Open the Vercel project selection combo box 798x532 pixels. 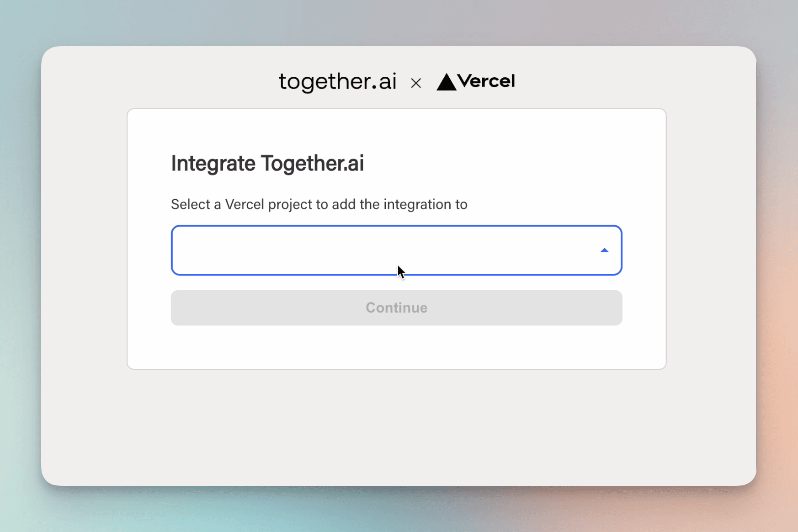396,250
